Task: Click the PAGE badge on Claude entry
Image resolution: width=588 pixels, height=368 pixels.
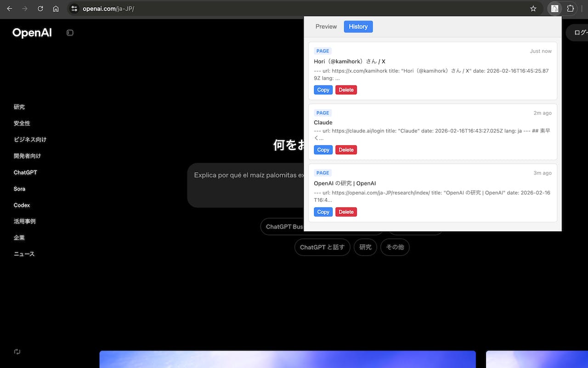Action: pos(322,113)
